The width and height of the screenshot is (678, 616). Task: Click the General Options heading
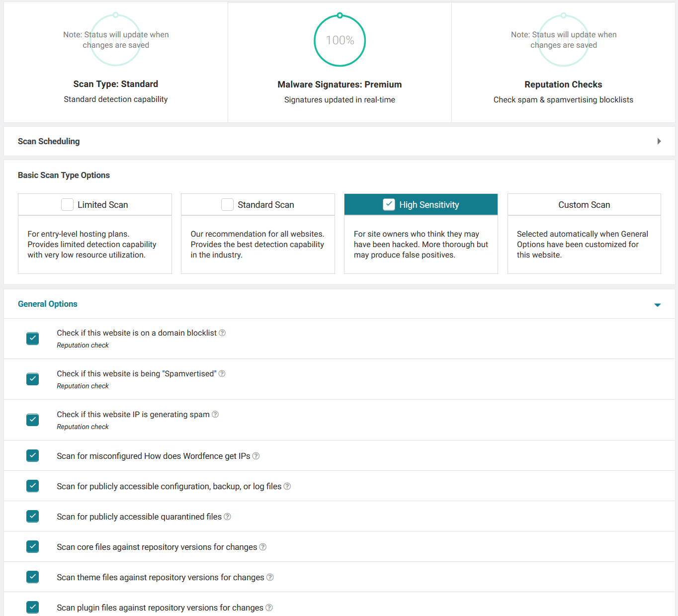48,304
